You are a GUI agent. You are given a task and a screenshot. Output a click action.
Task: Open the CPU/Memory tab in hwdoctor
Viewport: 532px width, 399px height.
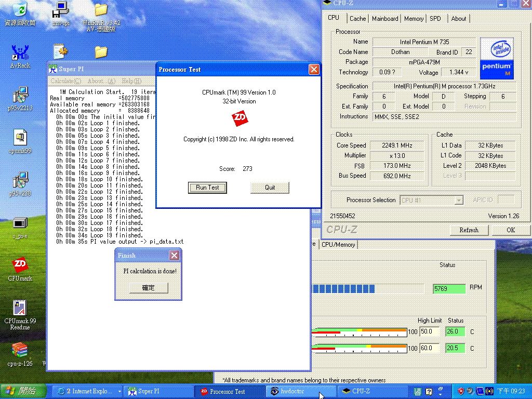338,245
